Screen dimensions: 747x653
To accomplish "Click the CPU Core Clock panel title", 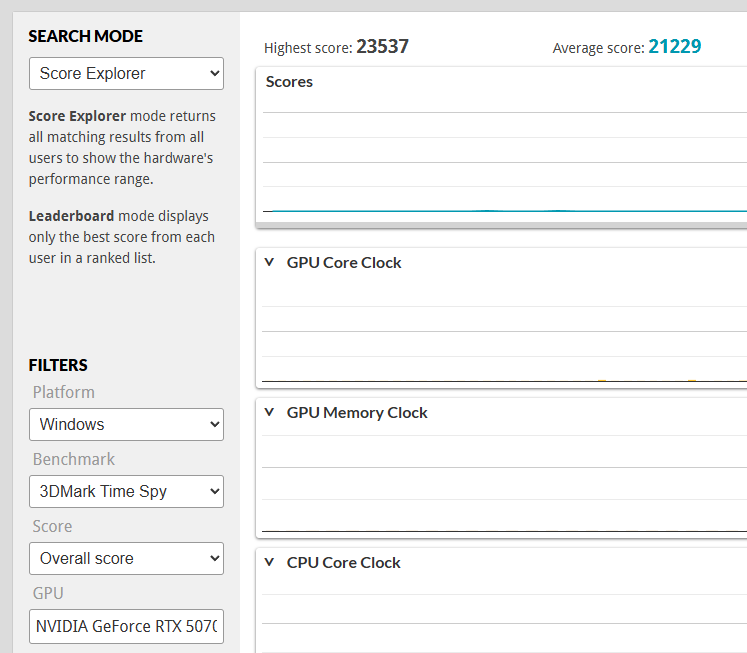I will pyautogui.click(x=343, y=563).
